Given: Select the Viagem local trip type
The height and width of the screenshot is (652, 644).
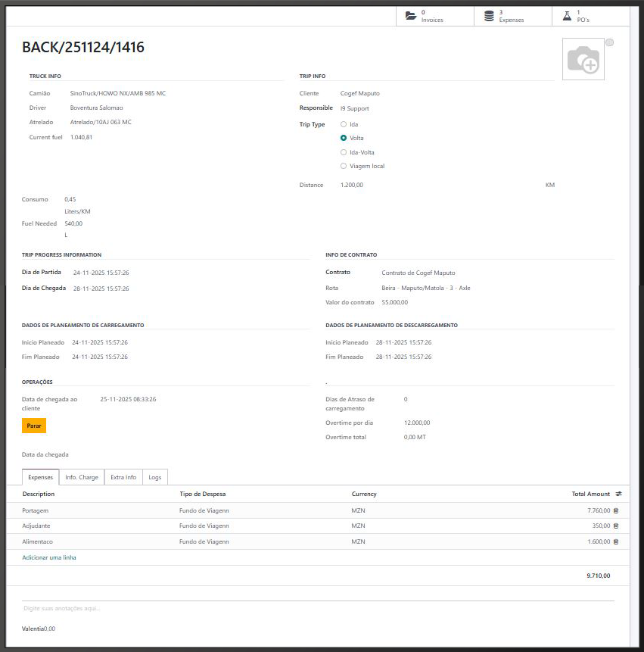Looking at the screenshot, I should pos(344,166).
